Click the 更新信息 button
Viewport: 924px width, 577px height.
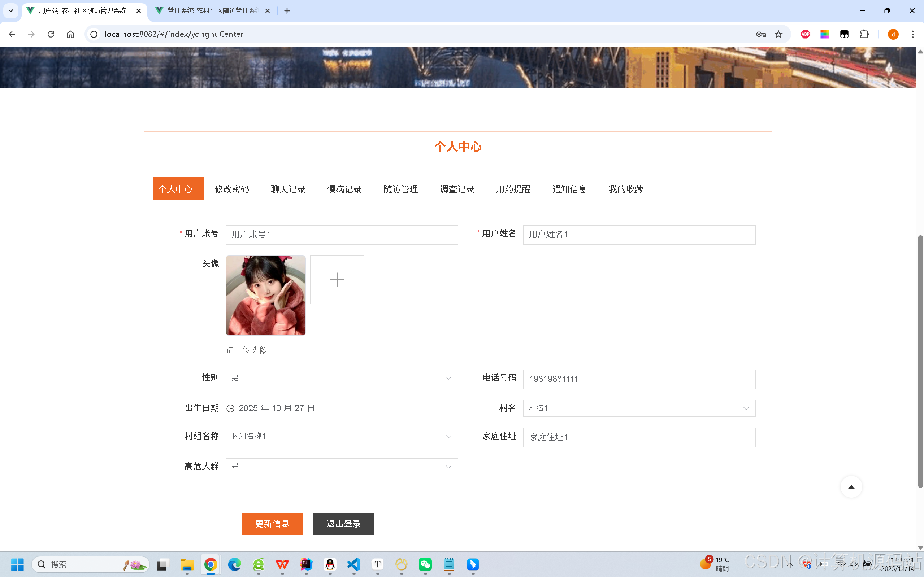[272, 524]
